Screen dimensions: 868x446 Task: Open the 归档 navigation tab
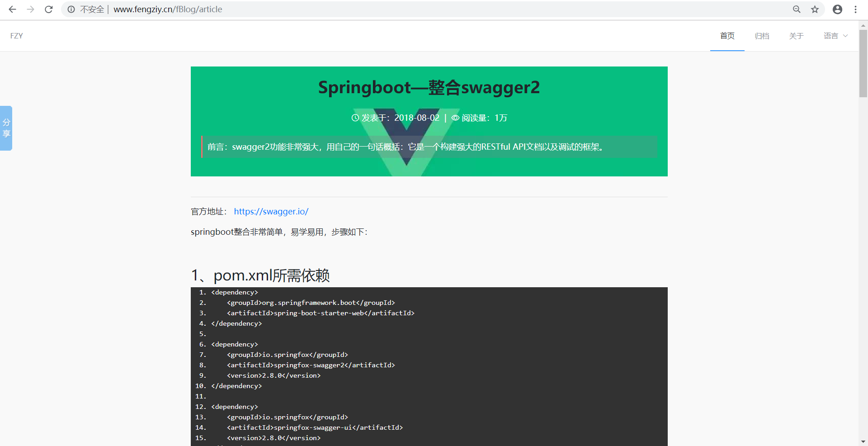tap(762, 36)
